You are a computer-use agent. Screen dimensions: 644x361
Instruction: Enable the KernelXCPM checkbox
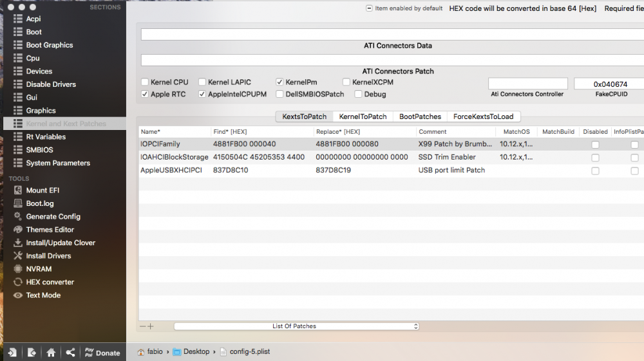click(x=346, y=82)
